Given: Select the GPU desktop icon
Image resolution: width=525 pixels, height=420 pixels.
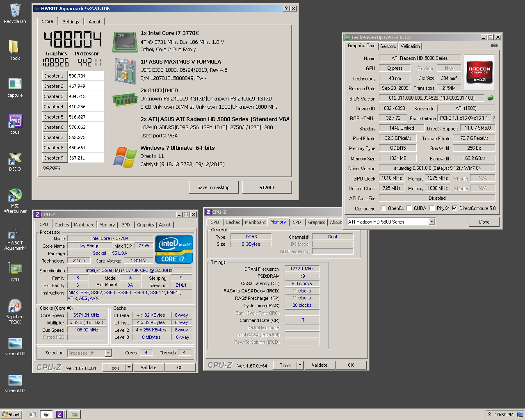Looking at the screenshot, I should [15, 272].
